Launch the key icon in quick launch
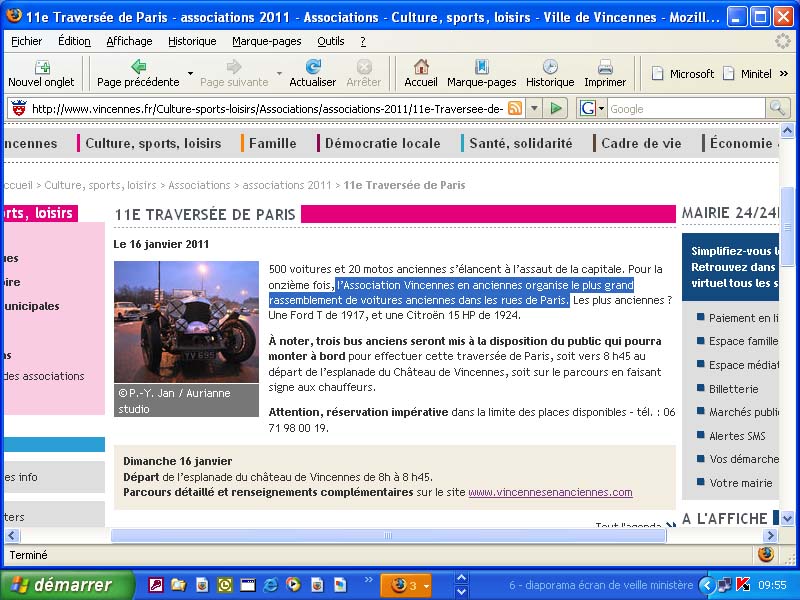Screen dimensions: 800x600 tap(155, 585)
